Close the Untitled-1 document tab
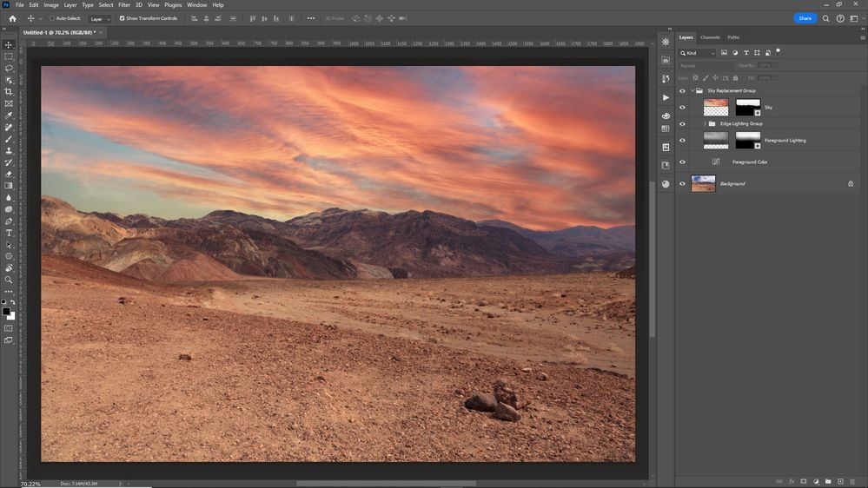Viewport: 868px width, 488px height. pyautogui.click(x=101, y=33)
